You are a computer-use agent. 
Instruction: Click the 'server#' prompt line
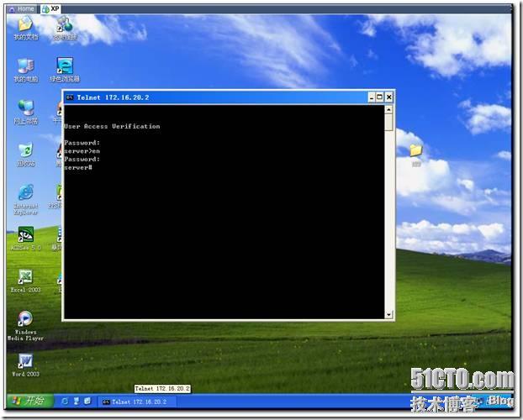(x=78, y=167)
